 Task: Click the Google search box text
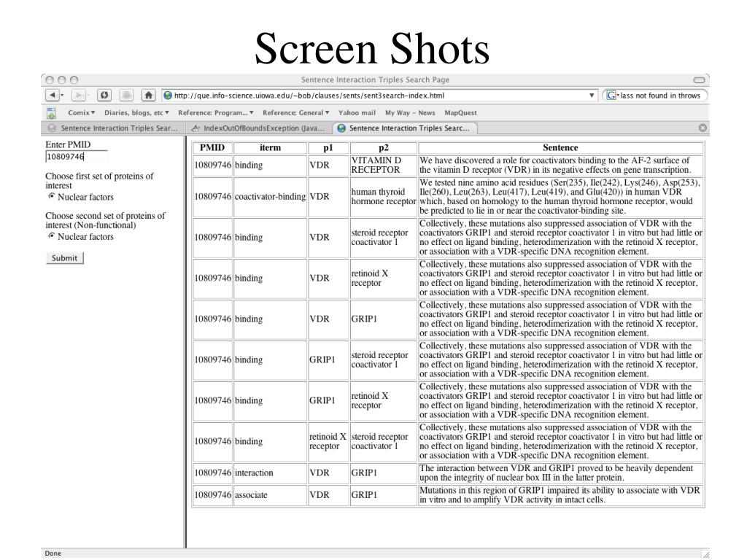[659, 96]
